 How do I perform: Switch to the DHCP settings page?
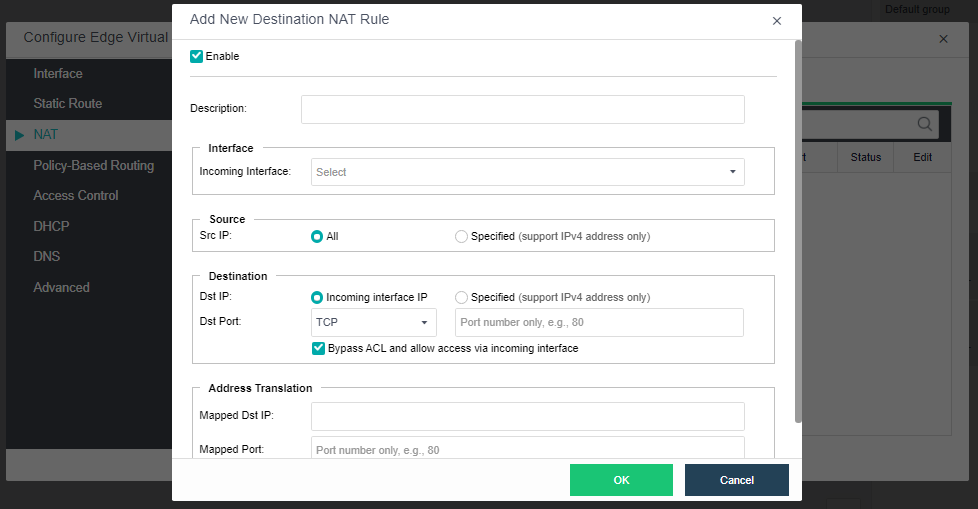[51, 226]
